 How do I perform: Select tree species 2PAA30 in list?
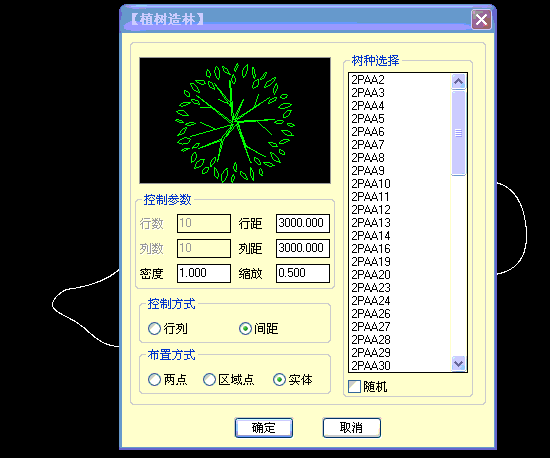[371, 366]
